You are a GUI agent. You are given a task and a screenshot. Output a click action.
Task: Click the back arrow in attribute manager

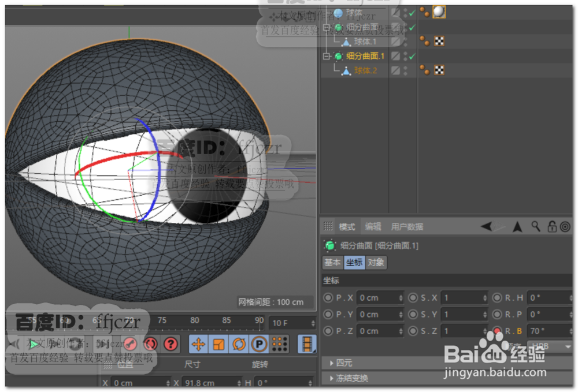pyautogui.click(x=487, y=226)
